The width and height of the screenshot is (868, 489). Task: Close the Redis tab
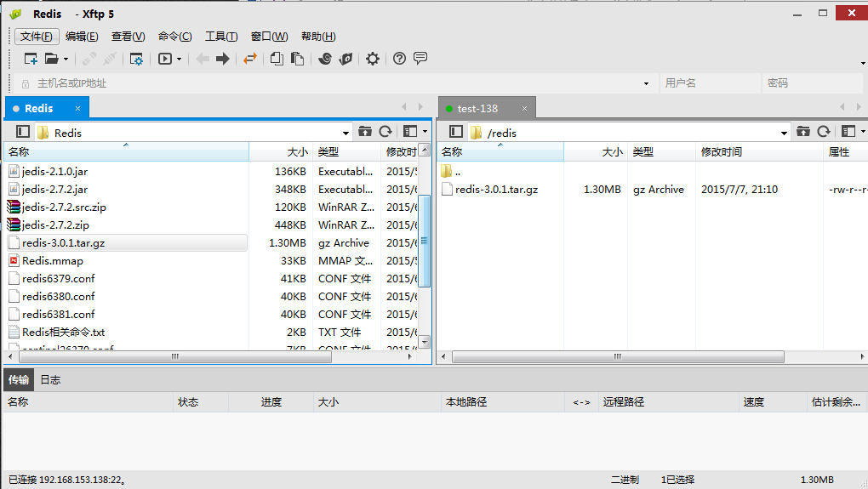78,108
